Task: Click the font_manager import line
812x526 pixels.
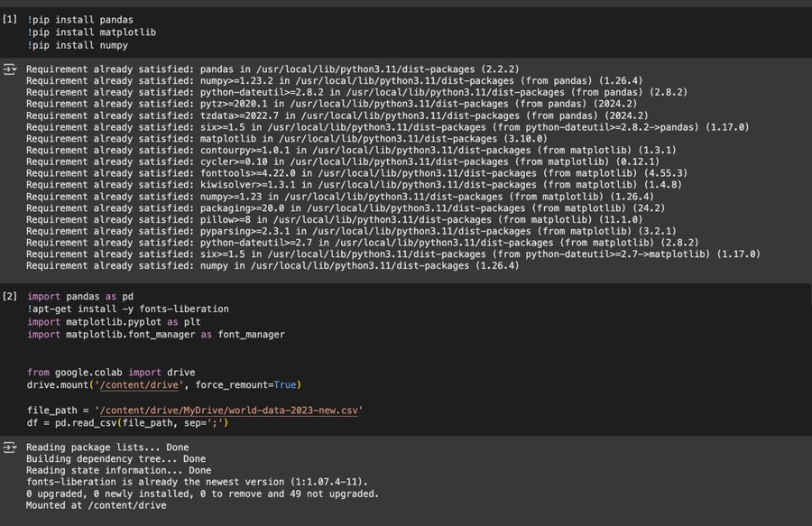Action: [x=155, y=334]
